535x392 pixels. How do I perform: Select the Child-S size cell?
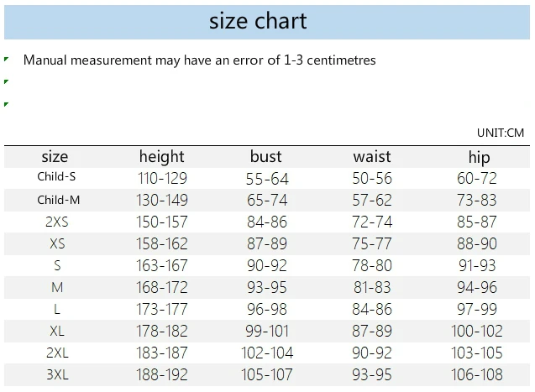pyautogui.click(x=56, y=176)
